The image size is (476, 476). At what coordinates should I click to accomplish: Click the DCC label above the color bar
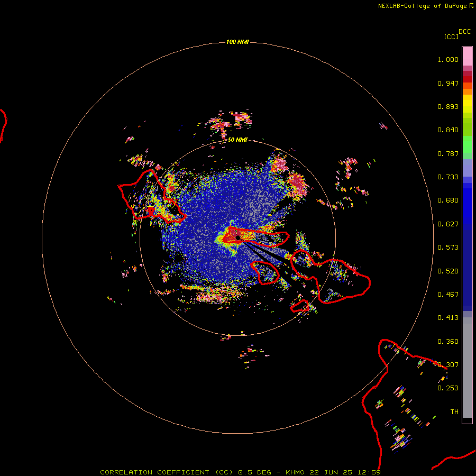pyautogui.click(x=465, y=32)
